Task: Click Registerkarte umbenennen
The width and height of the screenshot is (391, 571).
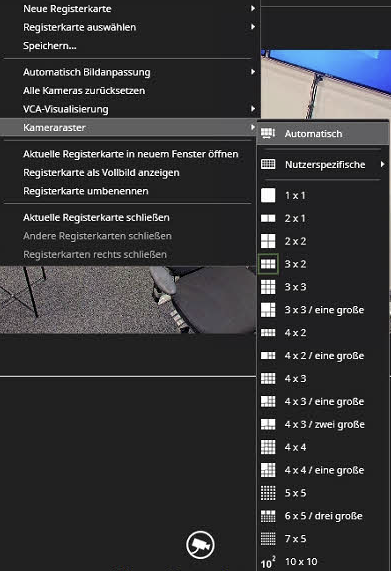Action: (129, 191)
